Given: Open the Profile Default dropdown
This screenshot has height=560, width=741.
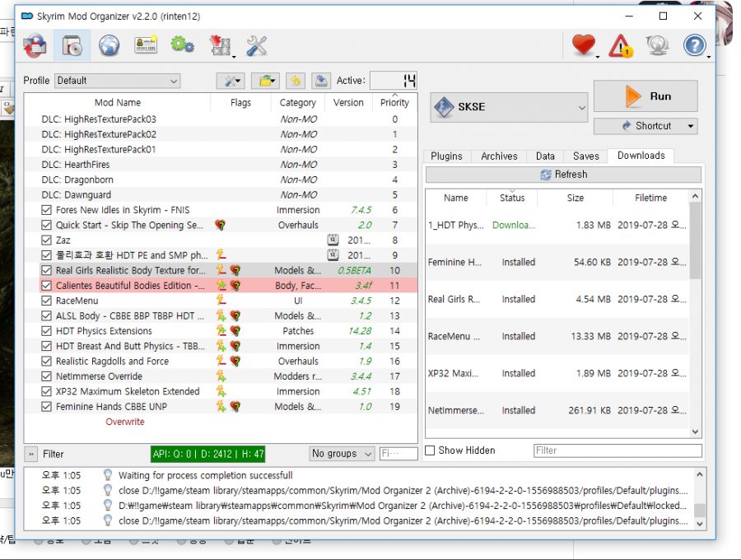Looking at the screenshot, I should pos(118,81).
